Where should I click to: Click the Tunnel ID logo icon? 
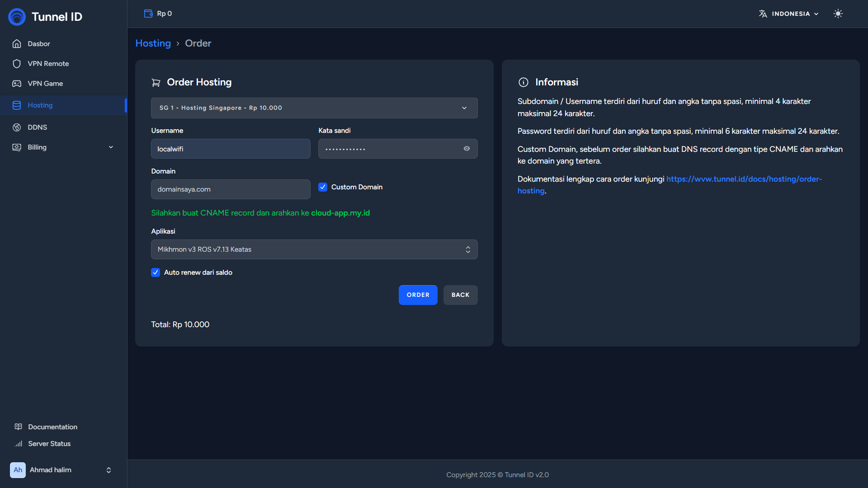tap(17, 17)
